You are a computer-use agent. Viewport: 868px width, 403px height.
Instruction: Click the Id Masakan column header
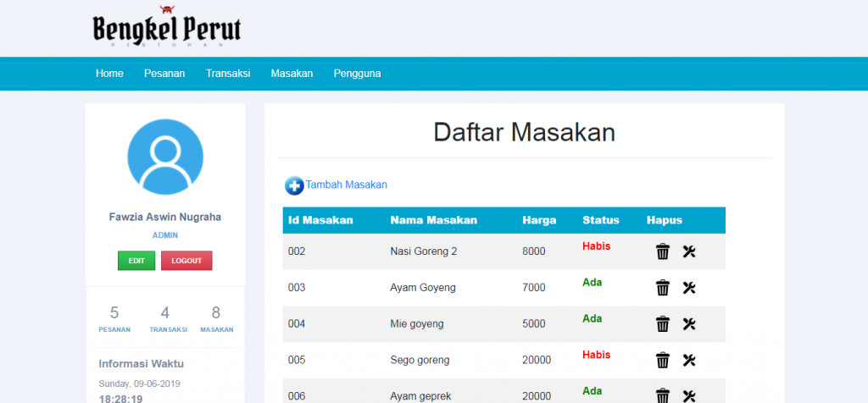(320, 220)
